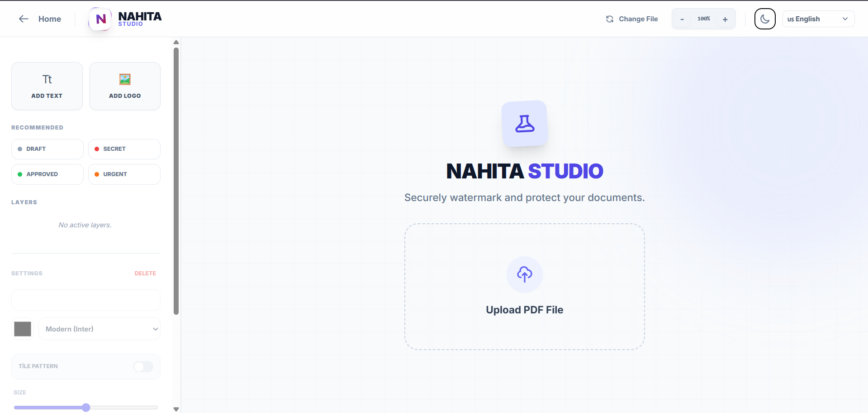
Task: Adjust the Size slider handle
Action: (86, 407)
